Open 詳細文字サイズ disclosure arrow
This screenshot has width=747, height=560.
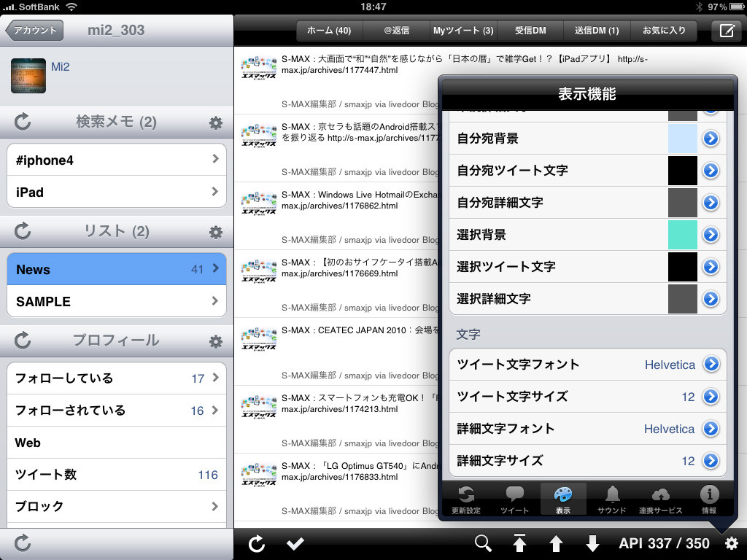(711, 461)
